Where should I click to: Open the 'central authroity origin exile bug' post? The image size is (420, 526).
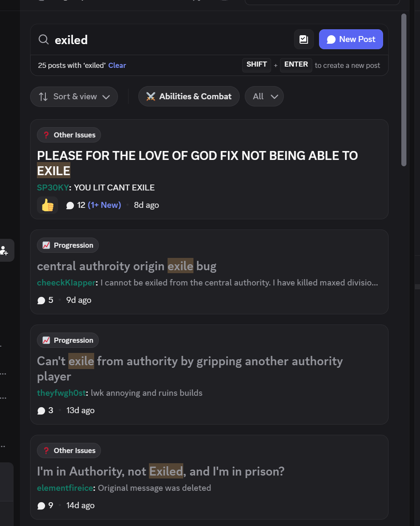(126, 266)
